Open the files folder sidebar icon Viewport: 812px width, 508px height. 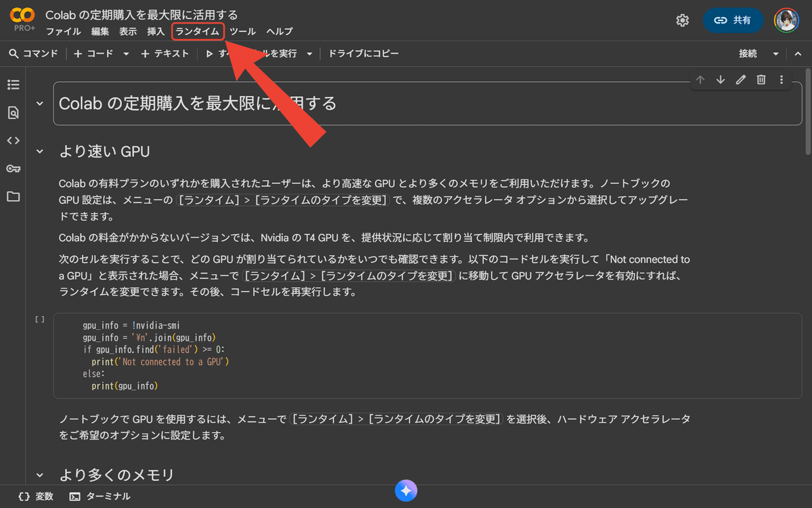coord(13,196)
